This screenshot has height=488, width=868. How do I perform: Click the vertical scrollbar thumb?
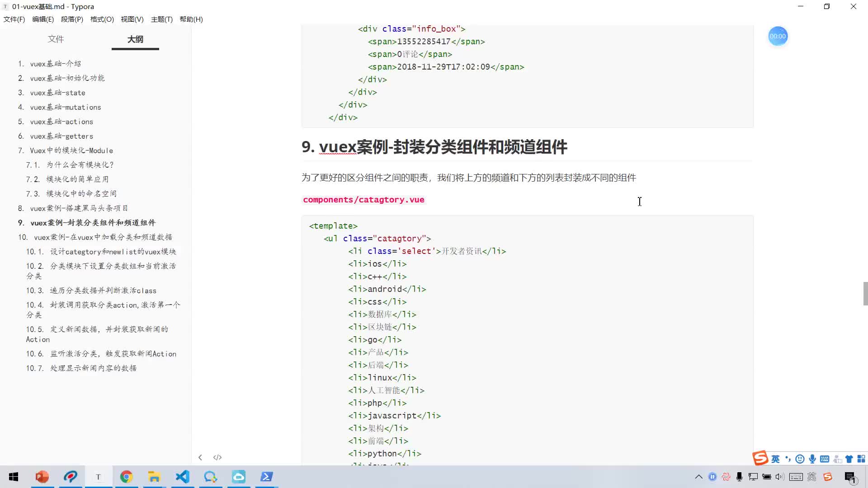pos(865,294)
